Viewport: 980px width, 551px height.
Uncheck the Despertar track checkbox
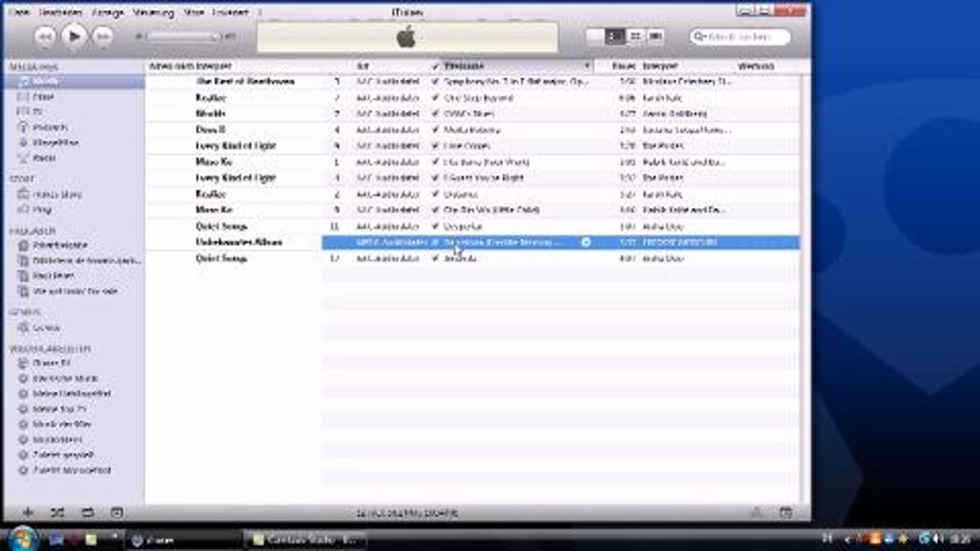[436, 227]
